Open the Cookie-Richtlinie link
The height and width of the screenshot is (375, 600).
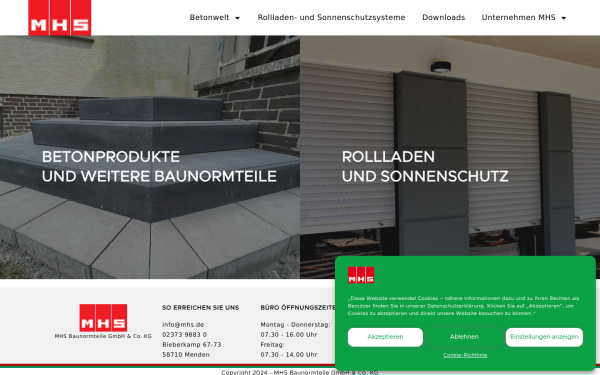465,355
